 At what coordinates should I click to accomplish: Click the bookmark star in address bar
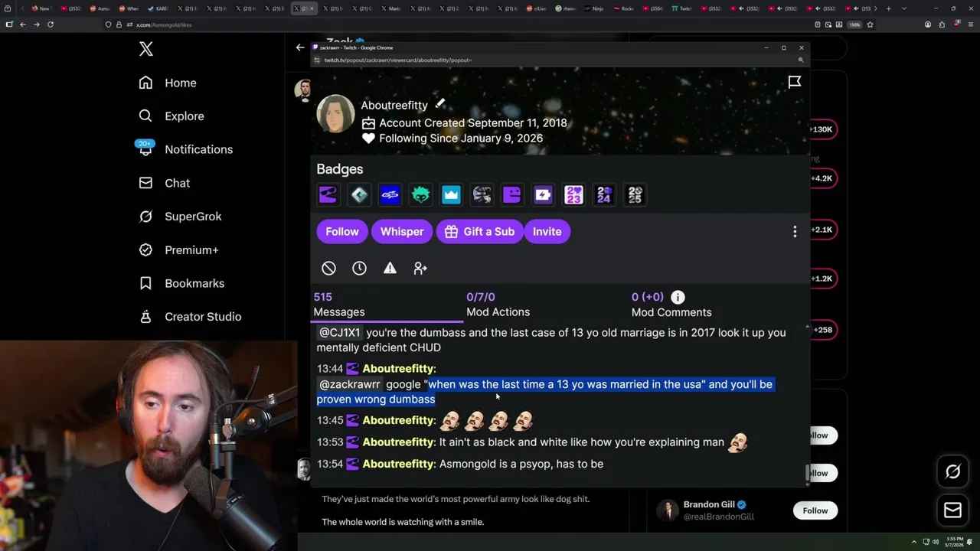870,24
